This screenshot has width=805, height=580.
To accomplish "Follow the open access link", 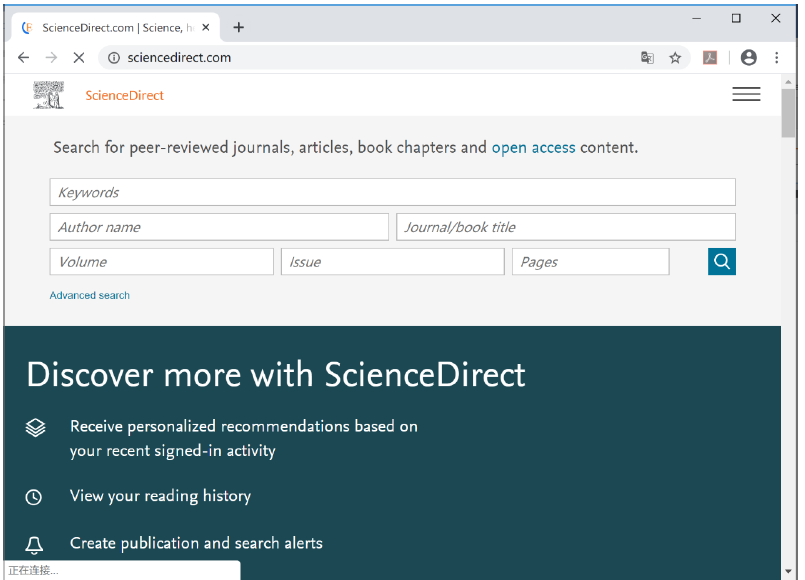I will point(533,148).
